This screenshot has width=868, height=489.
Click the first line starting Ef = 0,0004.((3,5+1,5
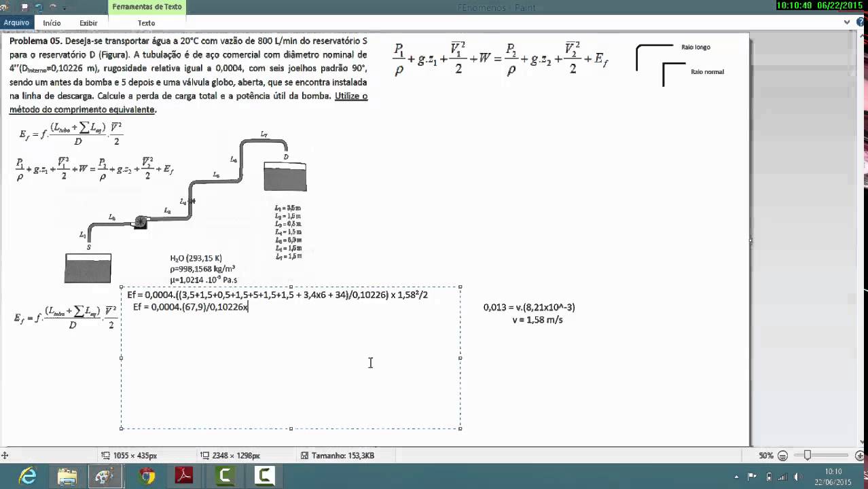tap(277, 295)
